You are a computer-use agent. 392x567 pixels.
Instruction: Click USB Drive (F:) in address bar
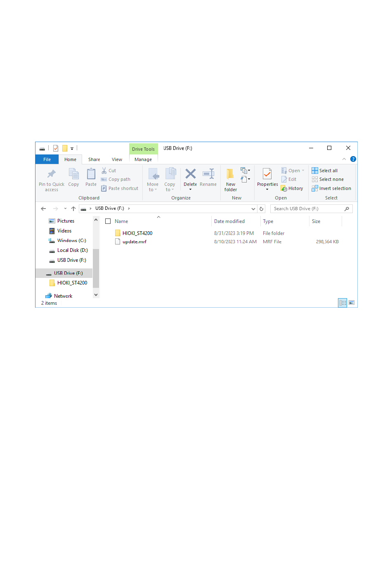[110, 208]
